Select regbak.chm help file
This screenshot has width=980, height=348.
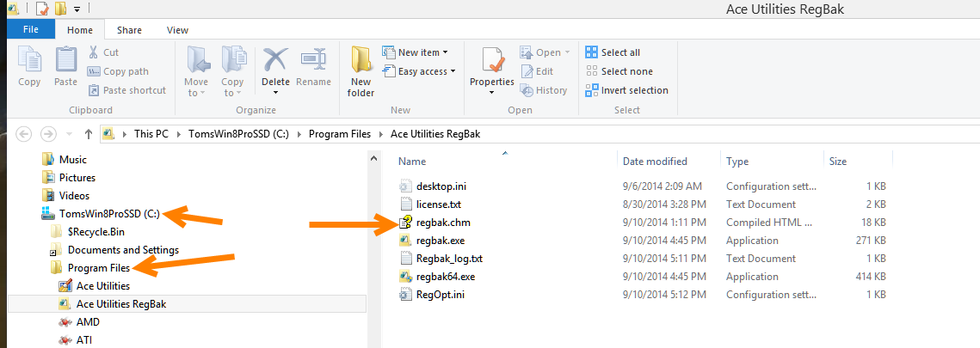click(x=443, y=222)
